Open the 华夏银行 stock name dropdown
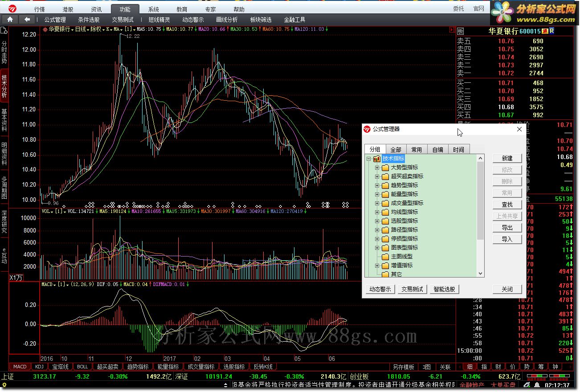The image size is (580, 392). [x=61, y=29]
